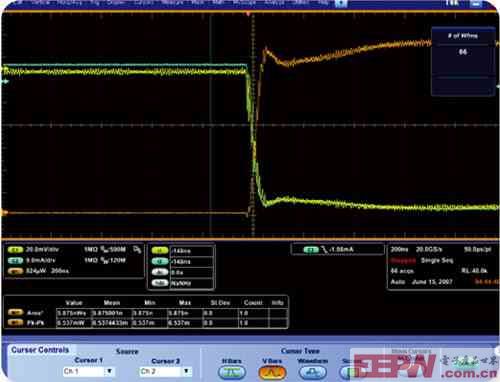Screen dimensions: 500x382
Task: Click the Cursor 1 Ch 1 source field
Action: [84, 371]
